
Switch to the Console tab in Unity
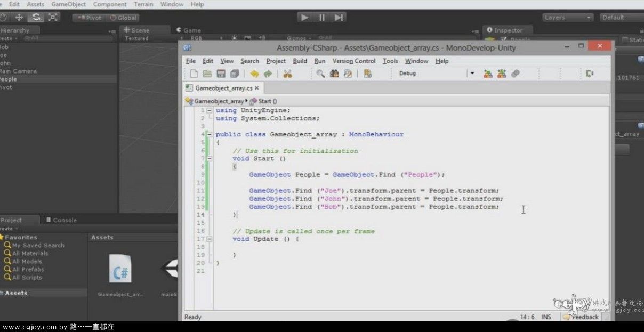click(61, 220)
